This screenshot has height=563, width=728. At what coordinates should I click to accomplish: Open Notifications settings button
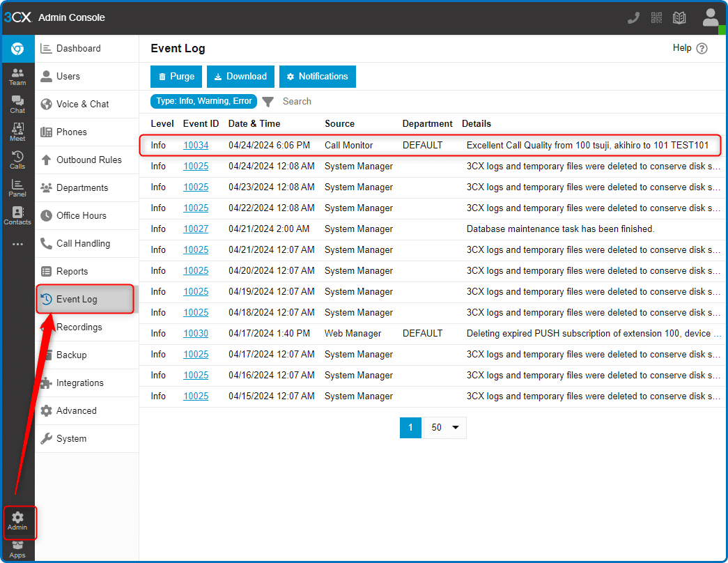[318, 77]
